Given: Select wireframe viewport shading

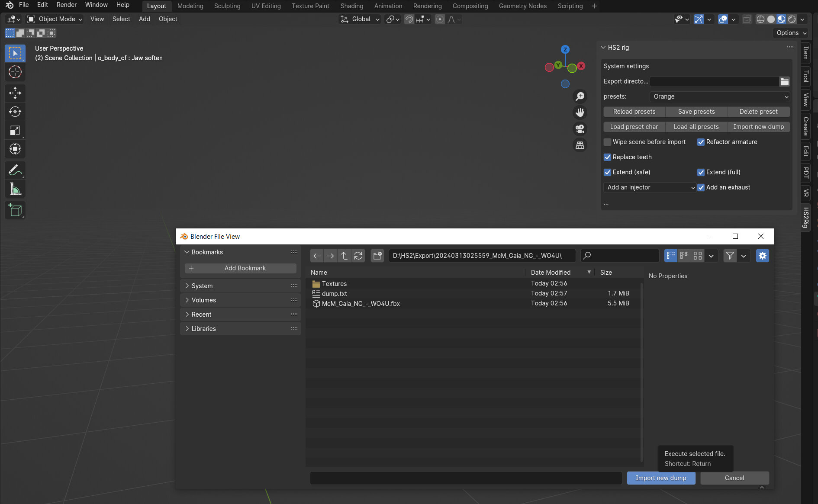Looking at the screenshot, I should [x=760, y=19].
